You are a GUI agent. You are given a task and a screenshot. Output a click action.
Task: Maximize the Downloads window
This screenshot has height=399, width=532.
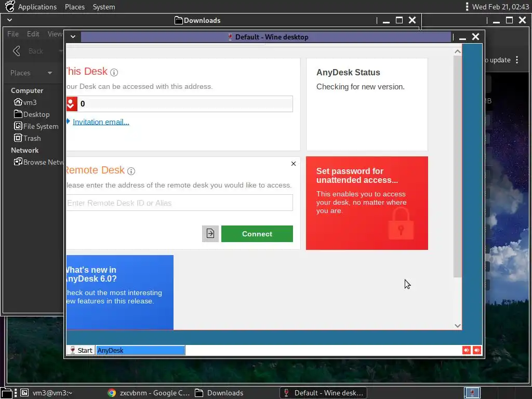399,20
